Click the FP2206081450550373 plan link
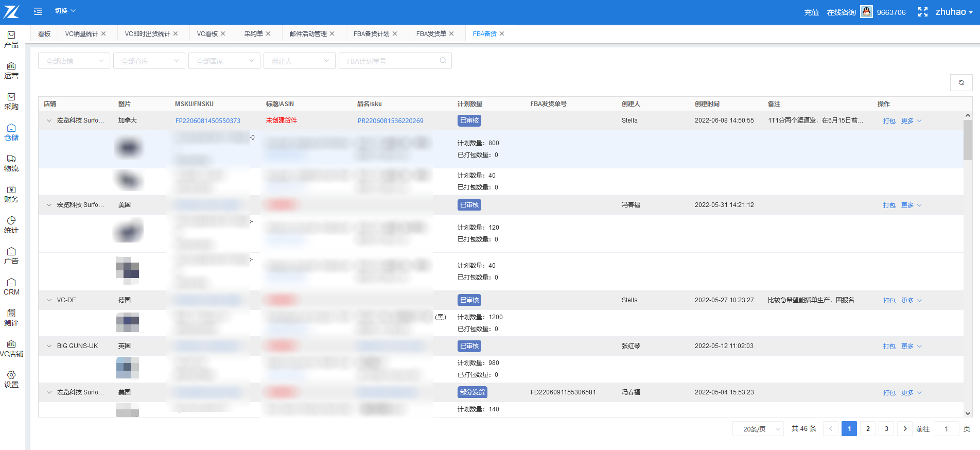The width and height of the screenshot is (980, 450). (x=207, y=121)
